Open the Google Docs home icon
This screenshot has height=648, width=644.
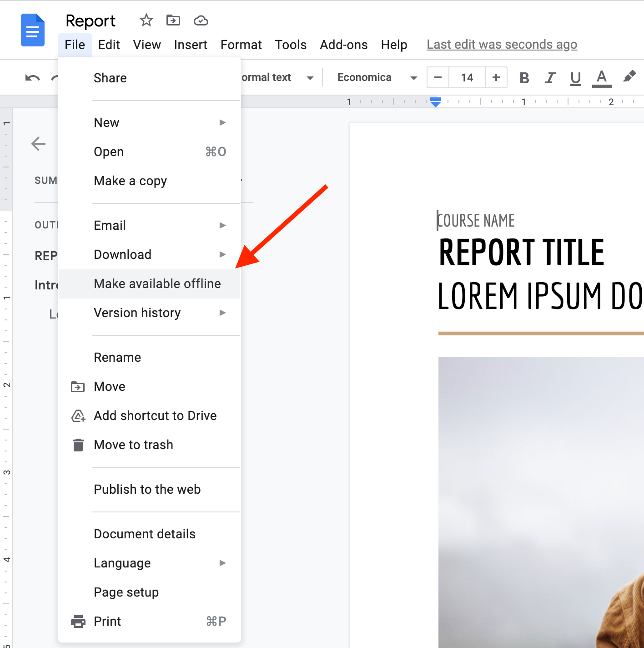coord(33,30)
